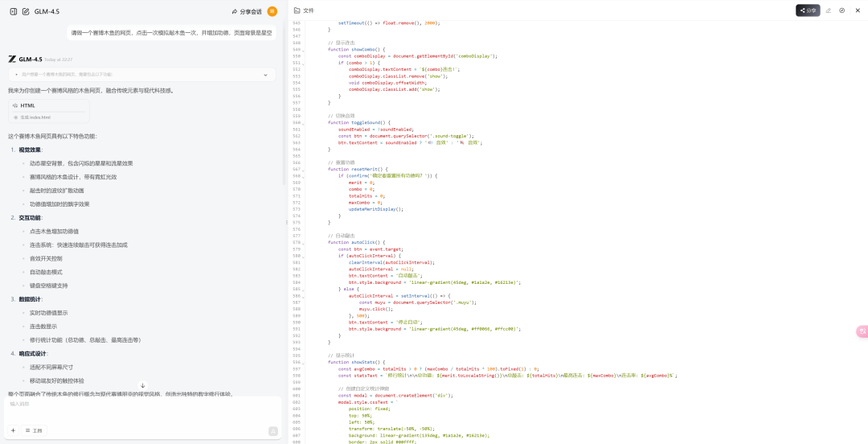868x444 pixels.
Task: Click the plus attachment button
Action: coord(13,430)
